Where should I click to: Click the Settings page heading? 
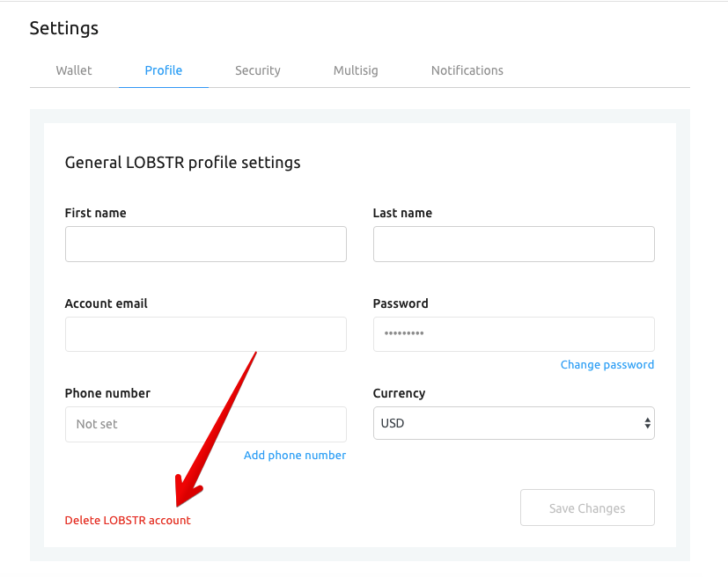tap(64, 28)
